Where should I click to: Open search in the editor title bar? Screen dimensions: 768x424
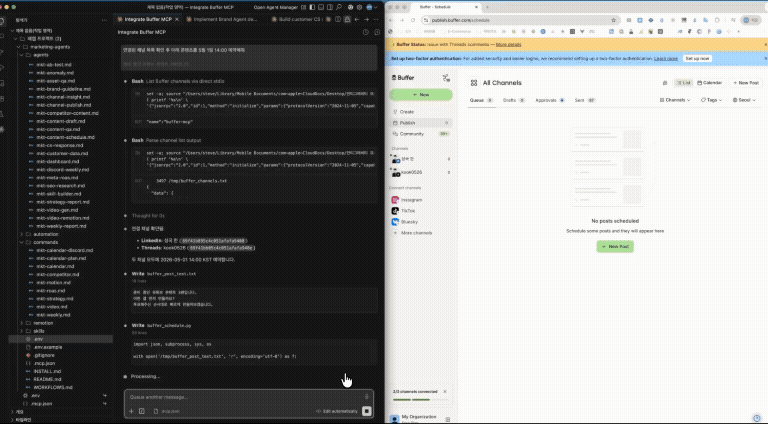pos(339,7)
